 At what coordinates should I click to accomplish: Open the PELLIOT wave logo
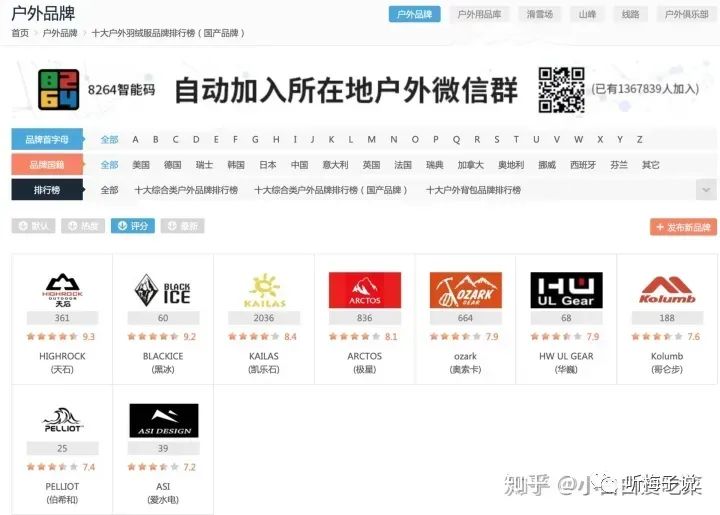62,420
